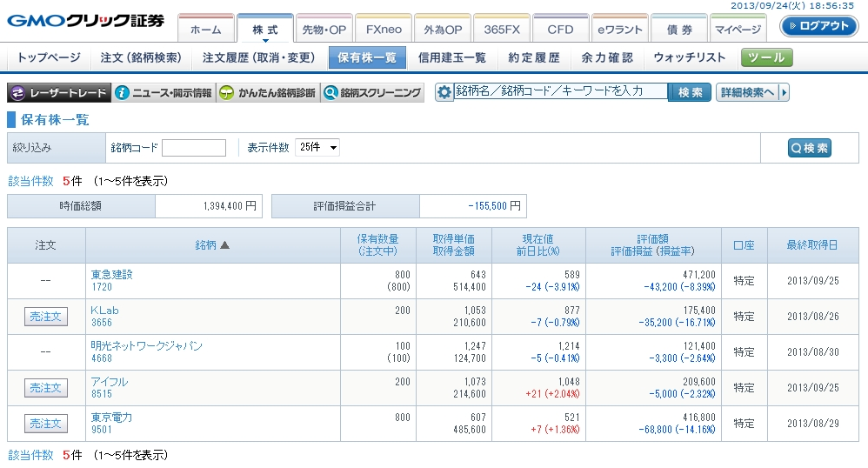Image resolution: width=868 pixels, height=468 pixels.
Task: Open 約定履歴 execution history menu
Action: pos(534,58)
